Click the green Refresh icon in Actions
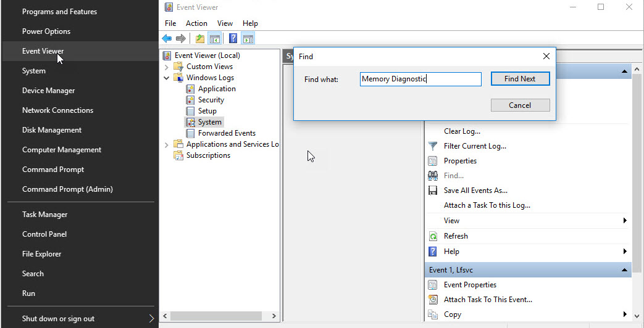Image resolution: width=644 pixels, height=328 pixels. point(433,236)
